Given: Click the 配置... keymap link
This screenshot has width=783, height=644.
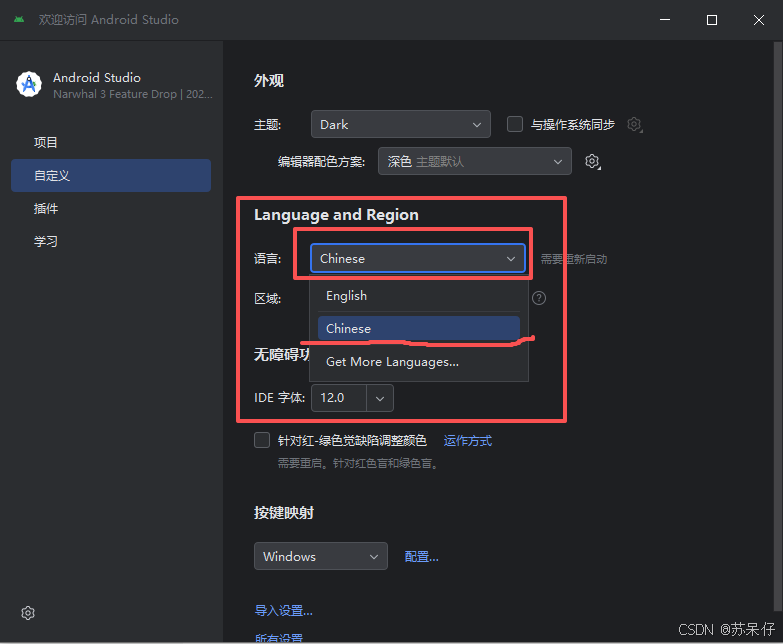Looking at the screenshot, I should [x=421, y=556].
